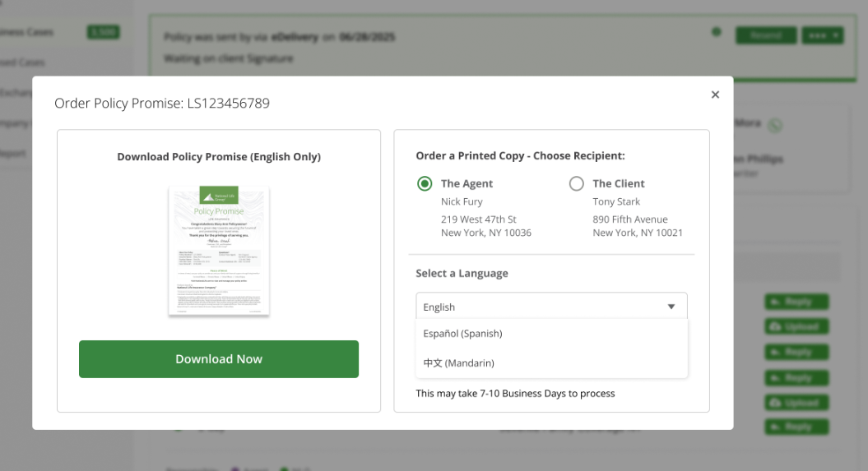The height and width of the screenshot is (471, 868).
Task: Choose The Client radio option
Action: pyautogui.click(x=577, y=183)
